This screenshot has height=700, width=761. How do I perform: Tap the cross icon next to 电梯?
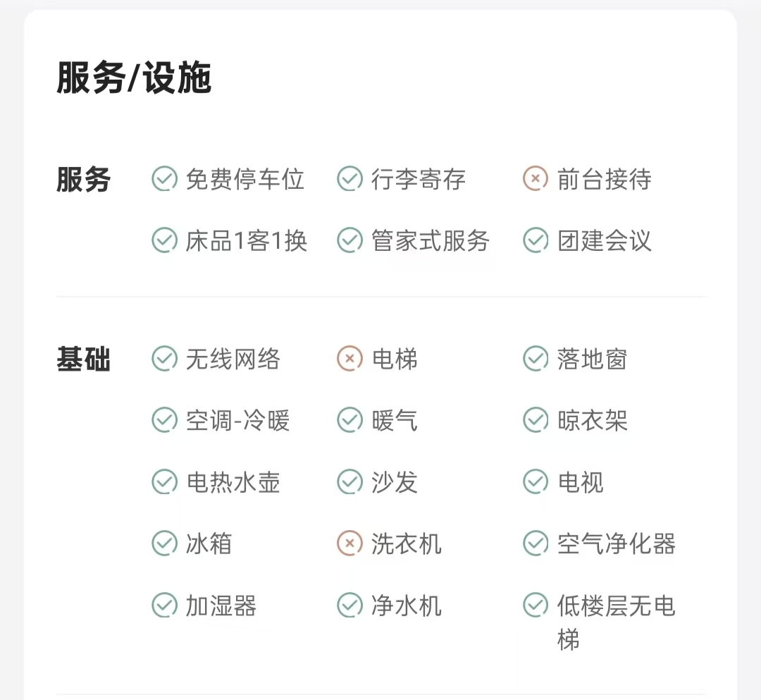[349, 360]
